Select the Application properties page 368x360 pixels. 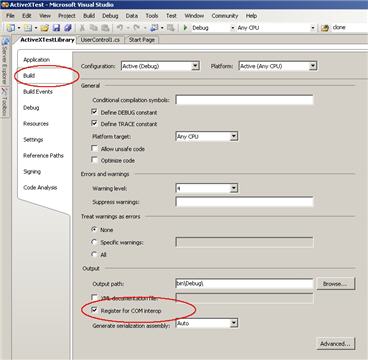coord(37,60)
